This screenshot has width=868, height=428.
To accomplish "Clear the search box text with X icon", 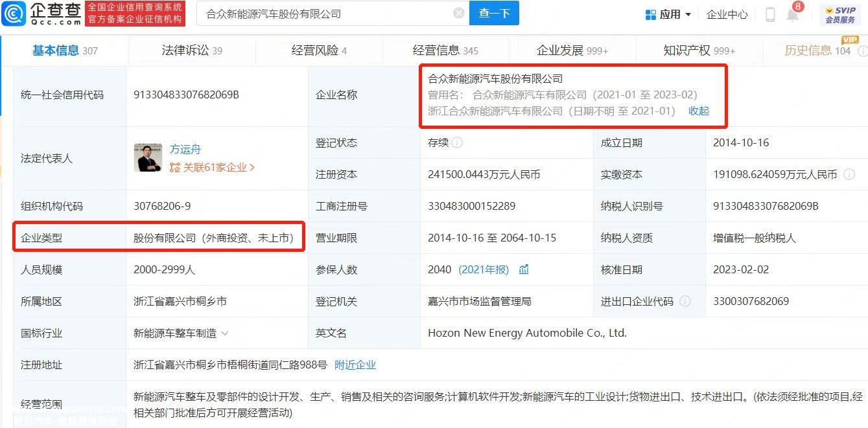I will 459,14.
